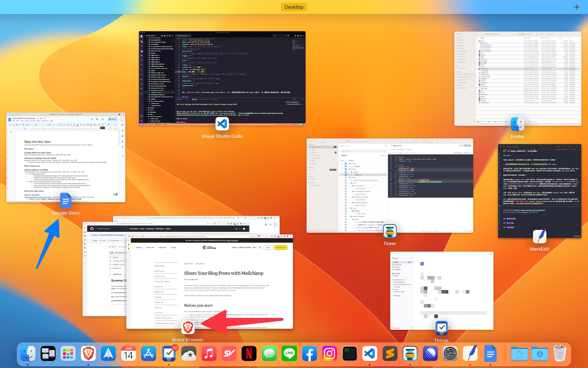Click version history clock in Google Docs window
Image resolution: width=588 pixels, height=368 pixels.
(x=92, y=120)
